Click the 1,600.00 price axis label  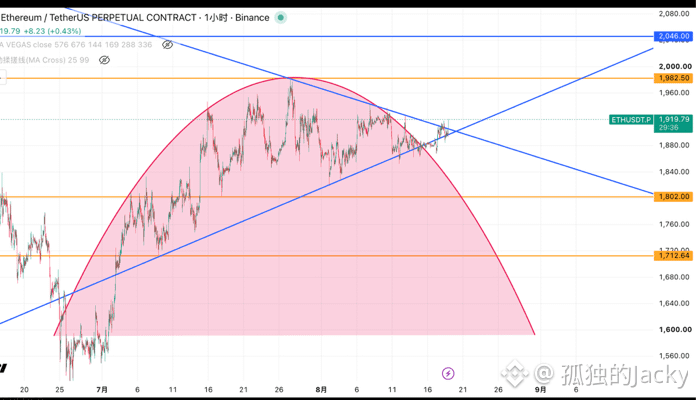tap(675, 329)
